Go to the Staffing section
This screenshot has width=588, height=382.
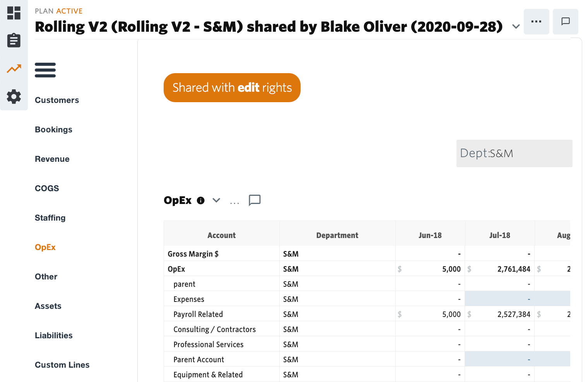(50, 218)
